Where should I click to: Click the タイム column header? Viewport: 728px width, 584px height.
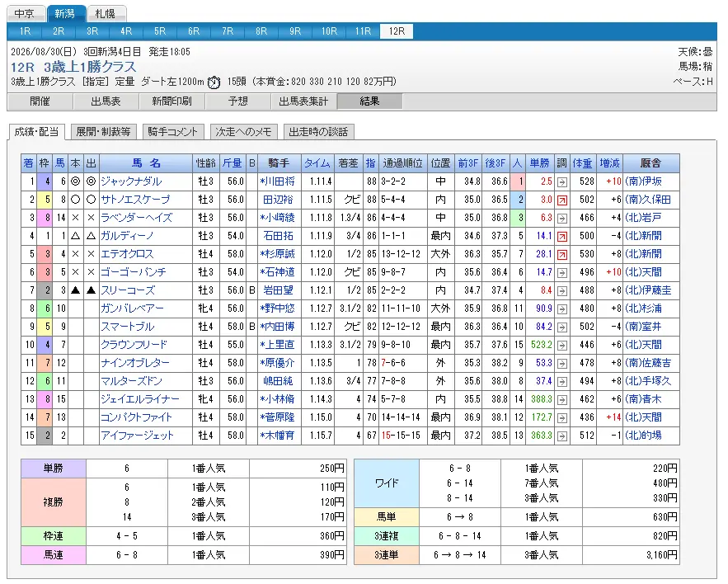click(x=317, y=163)
